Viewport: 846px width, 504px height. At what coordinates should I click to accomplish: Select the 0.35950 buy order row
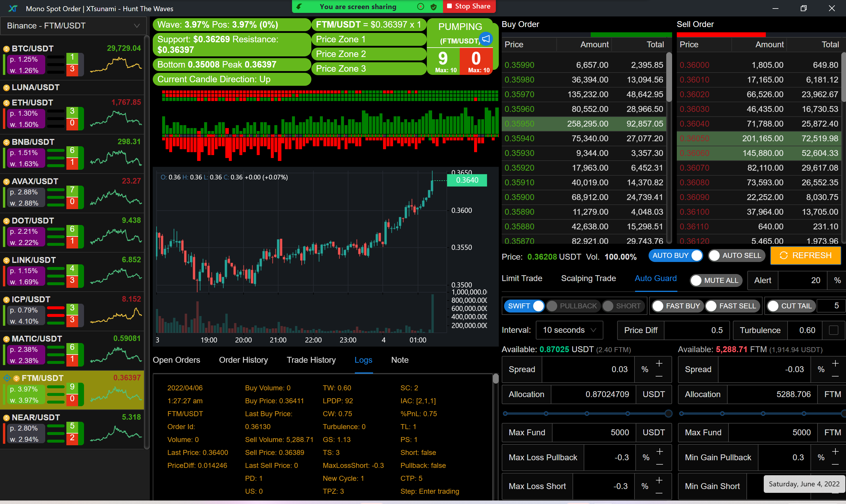583,124
